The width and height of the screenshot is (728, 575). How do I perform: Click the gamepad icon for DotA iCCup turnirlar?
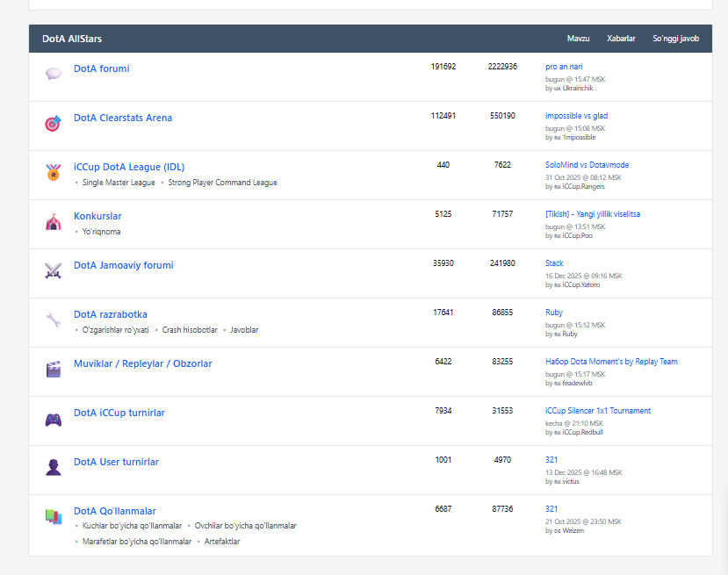[x=54, y=419]
